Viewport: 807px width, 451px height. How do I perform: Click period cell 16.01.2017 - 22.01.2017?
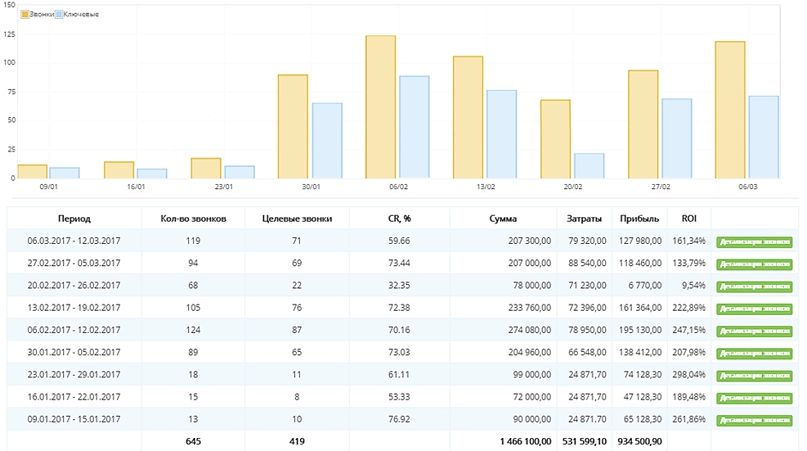point(74,397)
